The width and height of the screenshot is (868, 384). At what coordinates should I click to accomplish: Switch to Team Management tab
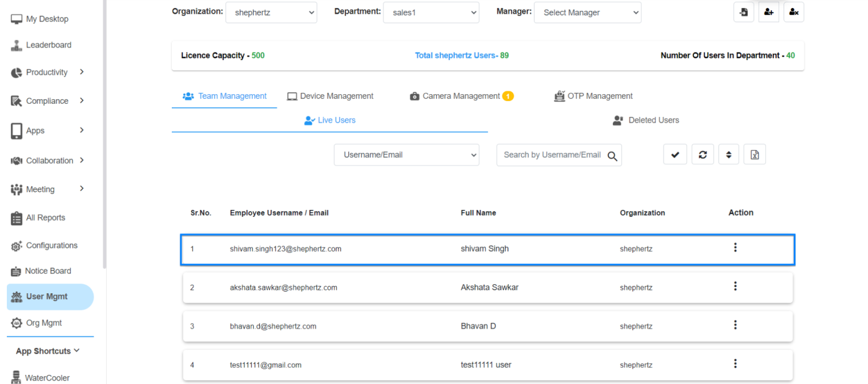tap(225, 96)
